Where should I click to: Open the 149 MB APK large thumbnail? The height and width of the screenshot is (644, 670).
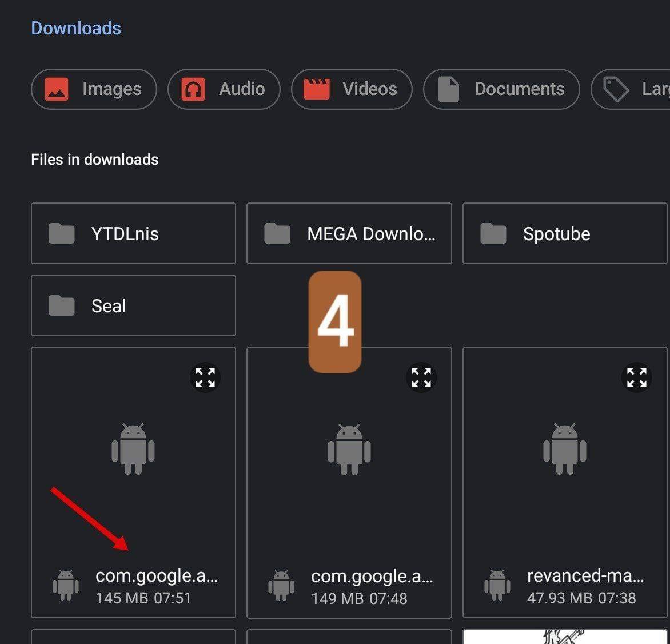[349, 449]
